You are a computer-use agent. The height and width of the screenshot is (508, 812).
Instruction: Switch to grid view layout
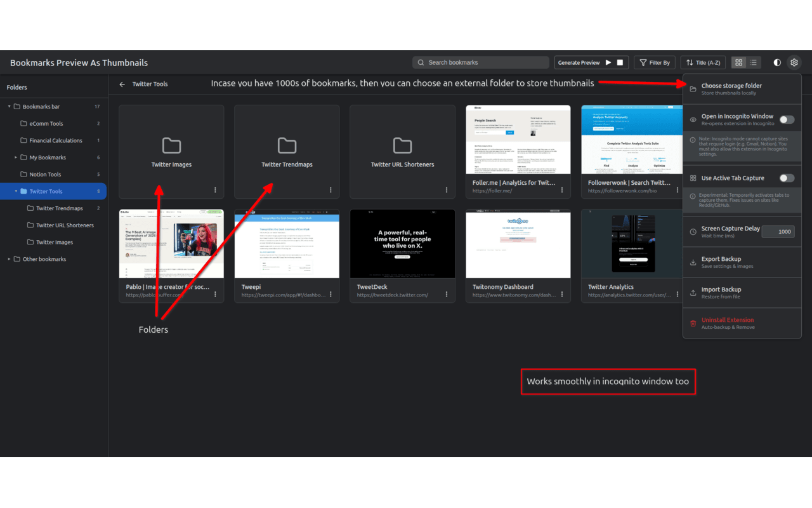[x=738, y=62]
